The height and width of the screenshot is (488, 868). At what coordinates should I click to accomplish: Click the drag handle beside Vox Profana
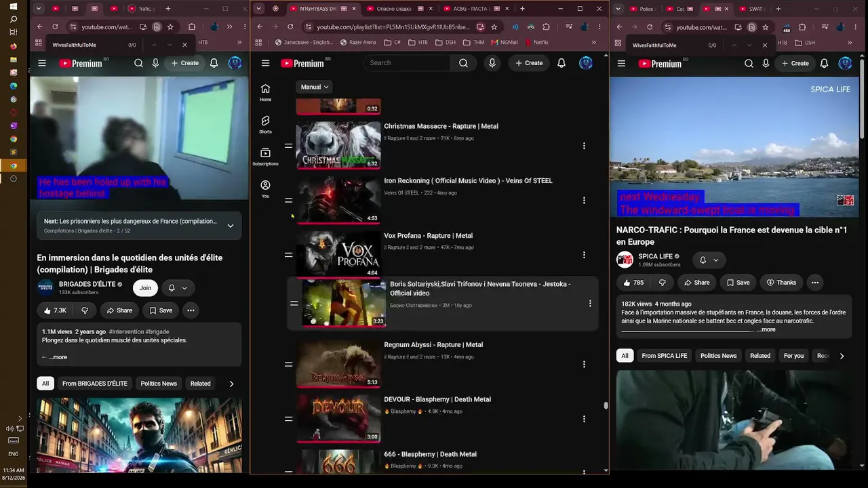pos(288,255)
